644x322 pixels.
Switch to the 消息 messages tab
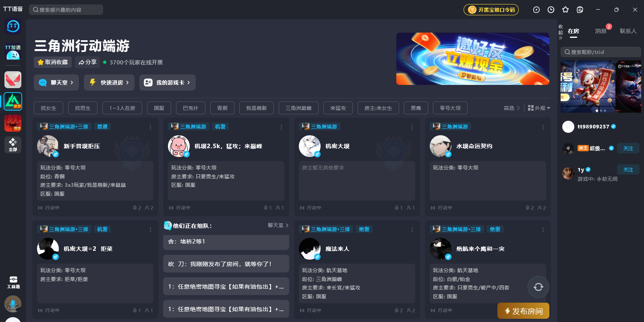point(601,31)
